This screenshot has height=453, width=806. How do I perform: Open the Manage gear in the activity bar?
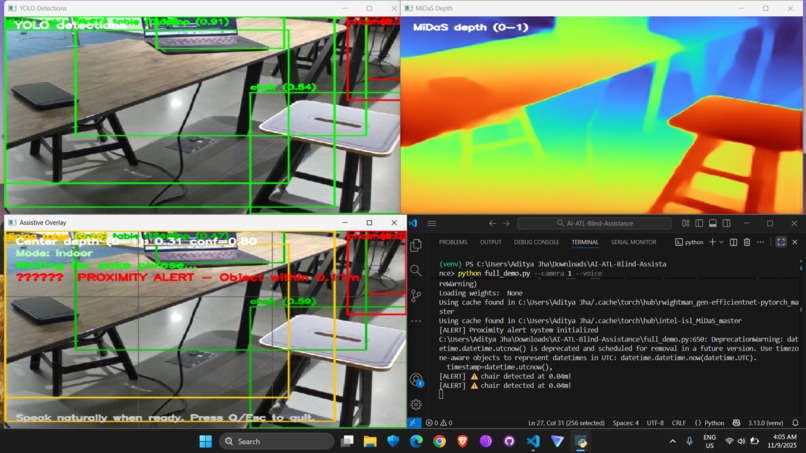416,405
